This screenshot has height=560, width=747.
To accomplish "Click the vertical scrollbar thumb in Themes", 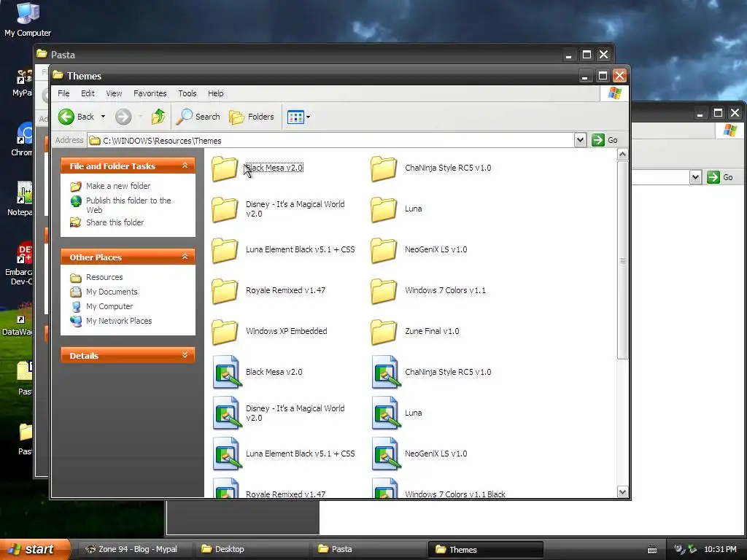I will pyautogui.click(x=622, y=260).
